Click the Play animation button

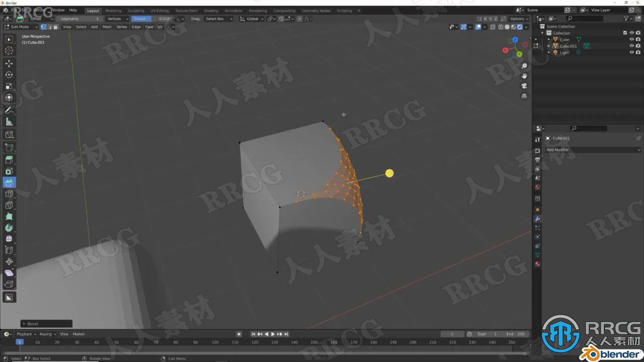(273, 334)
